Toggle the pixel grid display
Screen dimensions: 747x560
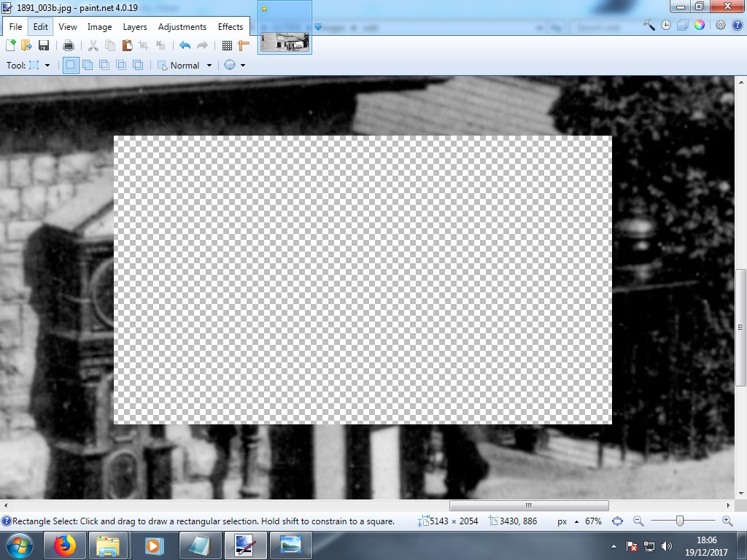pyautogui.click(x=228, y=44)
